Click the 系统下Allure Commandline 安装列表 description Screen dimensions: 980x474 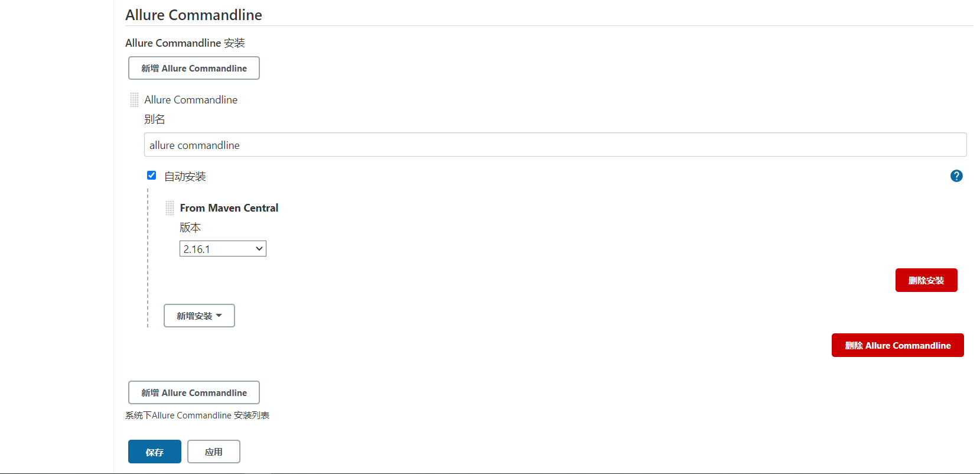(x=197, y=415)
